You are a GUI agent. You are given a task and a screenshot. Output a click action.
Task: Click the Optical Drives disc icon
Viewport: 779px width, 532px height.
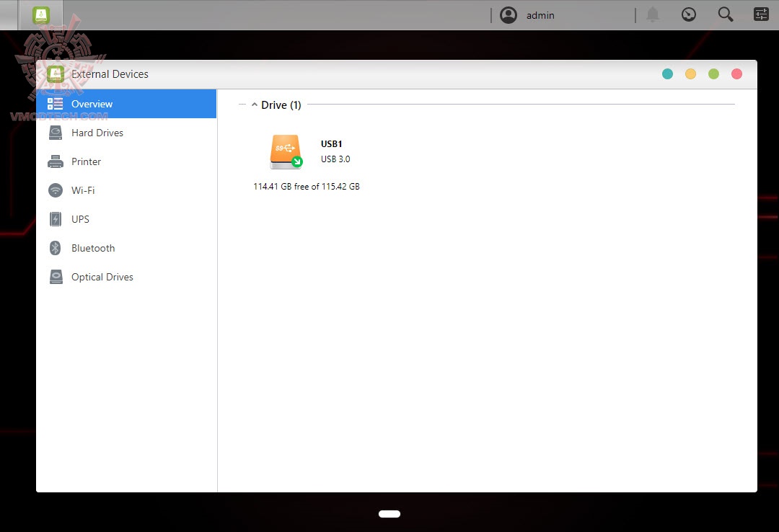56,277
